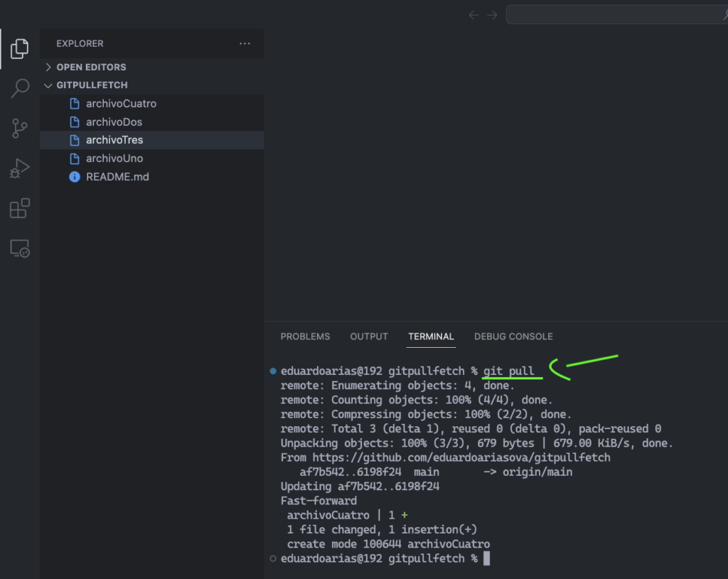Screen dimensions: 728x579
Task: Click the archivoTres file icon
Action: point(74,140)
